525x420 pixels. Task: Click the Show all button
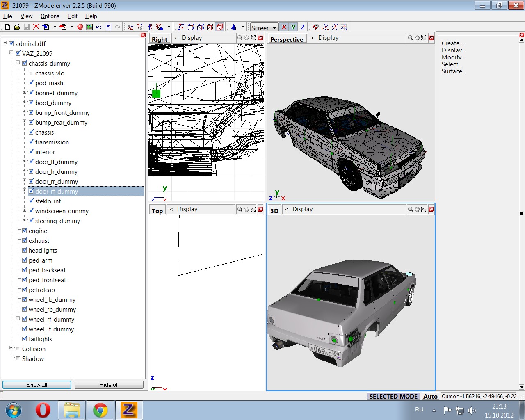click(x=37, y=385)
